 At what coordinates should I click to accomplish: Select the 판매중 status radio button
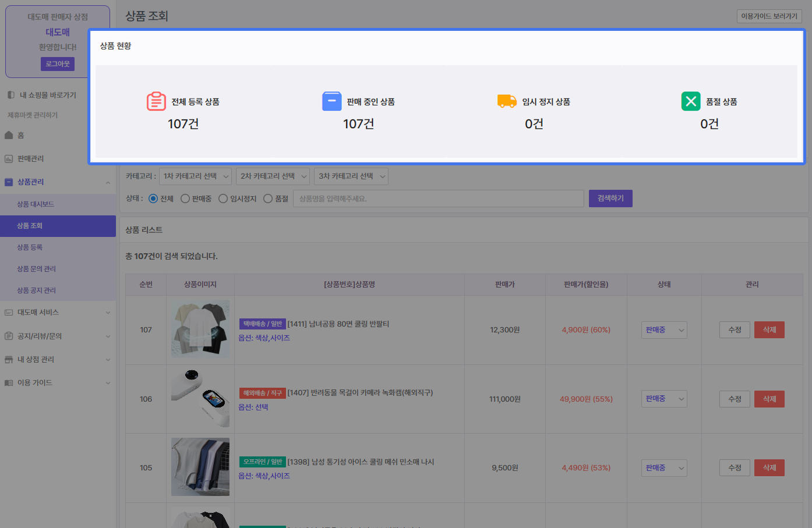[x=185, y=199]
